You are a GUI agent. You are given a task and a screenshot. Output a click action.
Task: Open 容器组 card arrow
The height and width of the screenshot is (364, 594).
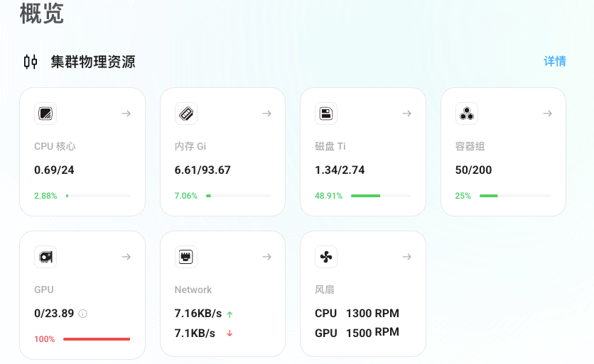click(x=547, y=114)
